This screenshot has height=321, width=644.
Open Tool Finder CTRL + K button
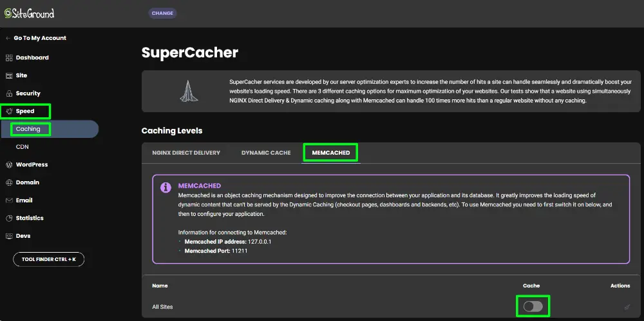[48, 259]
